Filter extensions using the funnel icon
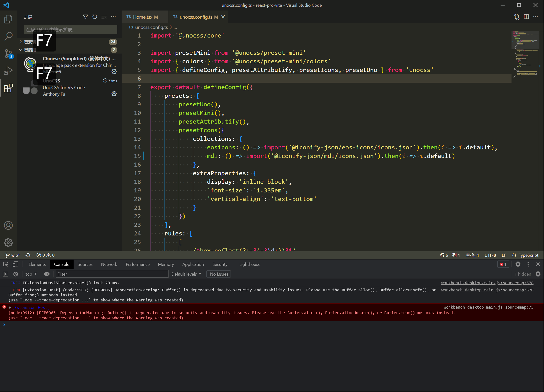 85,17
